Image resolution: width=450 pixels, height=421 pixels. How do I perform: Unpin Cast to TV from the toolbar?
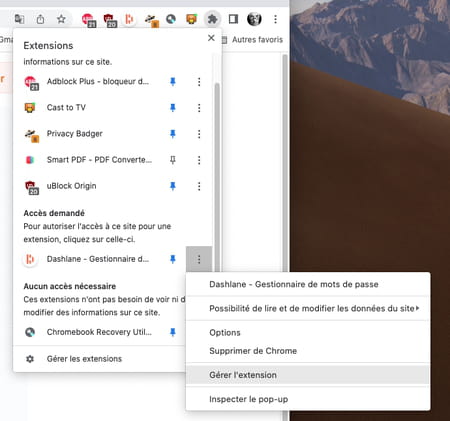click(x=173, y=108)
